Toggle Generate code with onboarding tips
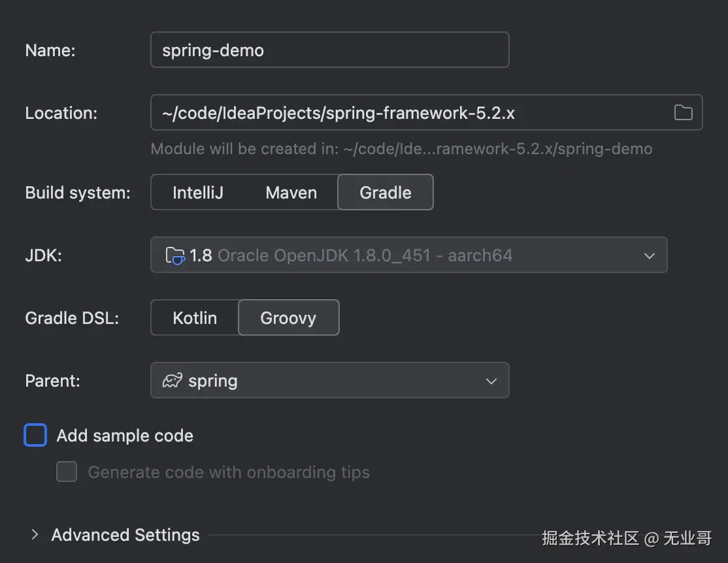This screenshot has width=728, height=563. 67,472
